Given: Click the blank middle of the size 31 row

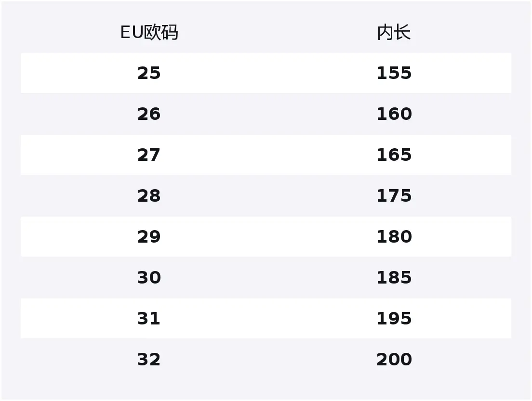Looking at the screenshot, I should coord(270,319).
